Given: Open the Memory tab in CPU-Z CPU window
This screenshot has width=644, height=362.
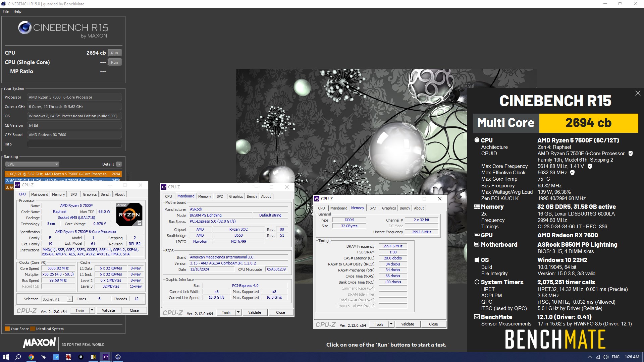Looking at the screenshot, I should pos(58,194).
